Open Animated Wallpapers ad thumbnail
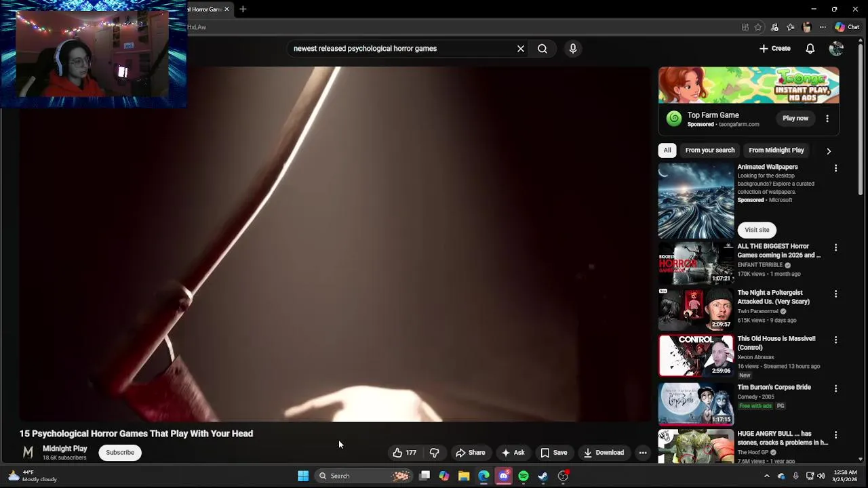The width and height of the screenshot is (868, 488). click(696, 201)
